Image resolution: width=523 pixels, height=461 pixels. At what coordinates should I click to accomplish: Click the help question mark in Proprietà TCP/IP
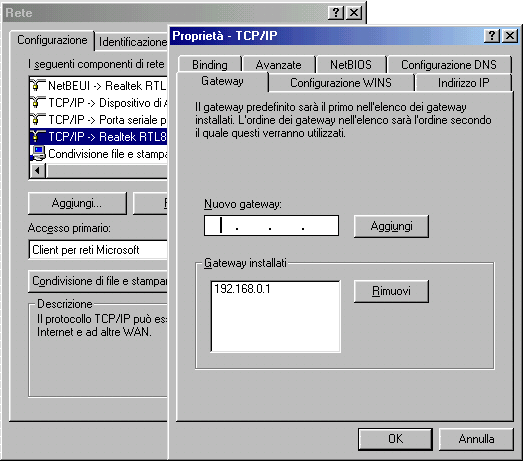coord(492,36)
